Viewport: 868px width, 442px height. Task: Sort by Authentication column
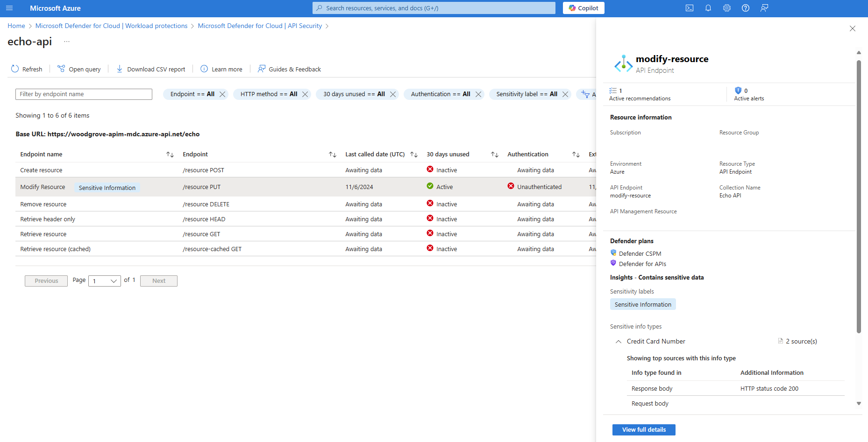point(576,154)
